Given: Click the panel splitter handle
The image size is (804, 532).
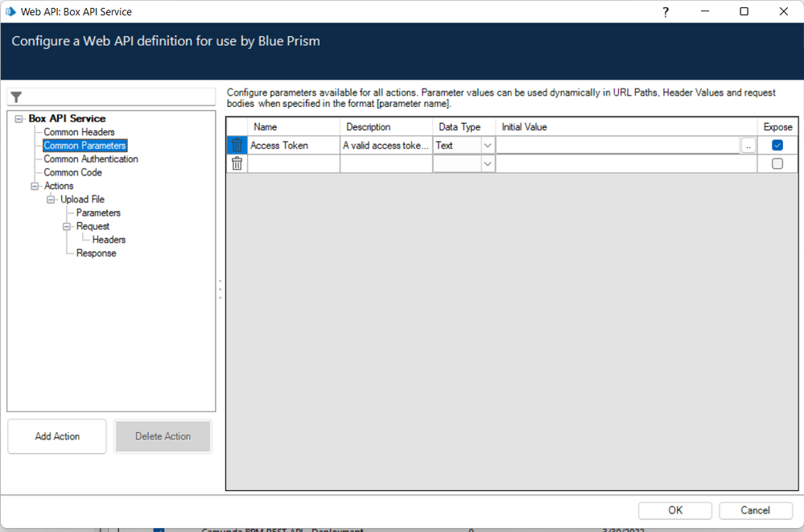Looking at the screenshot, I should (221, 290).
